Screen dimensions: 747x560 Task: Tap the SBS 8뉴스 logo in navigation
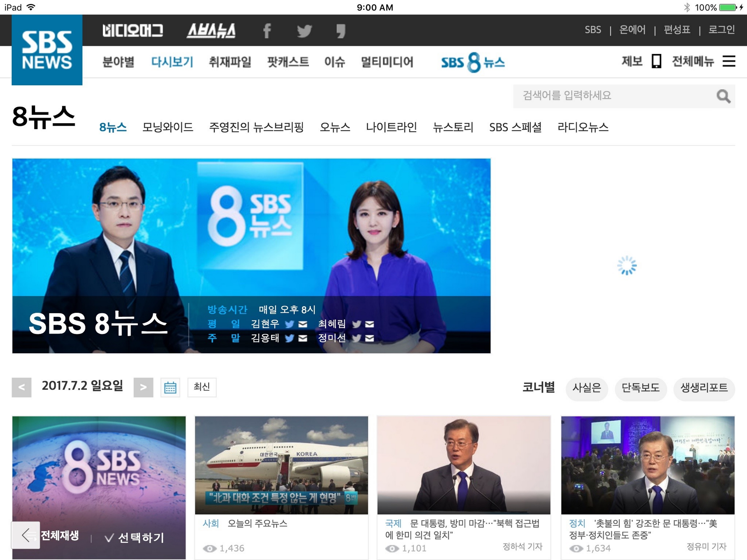[x=473, y=62]
